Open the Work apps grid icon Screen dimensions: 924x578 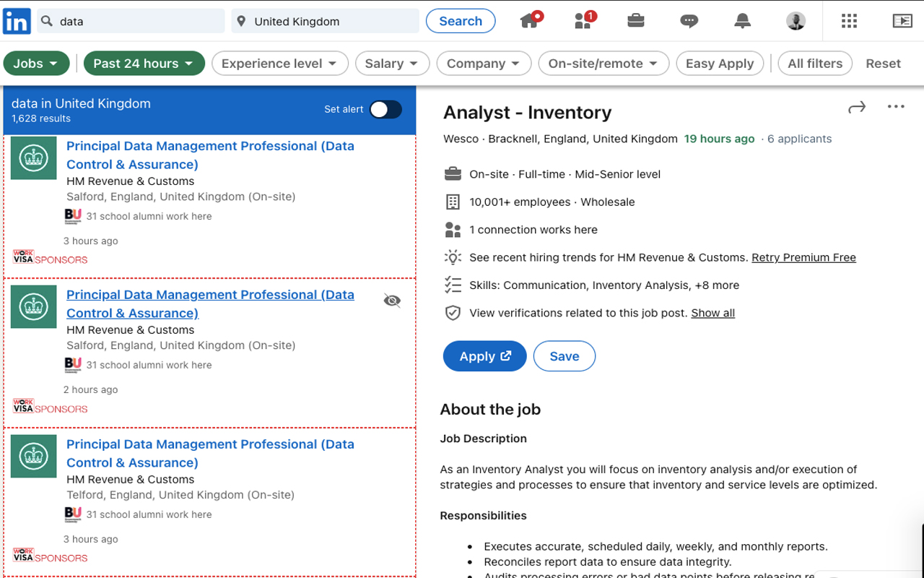[849, 21]
